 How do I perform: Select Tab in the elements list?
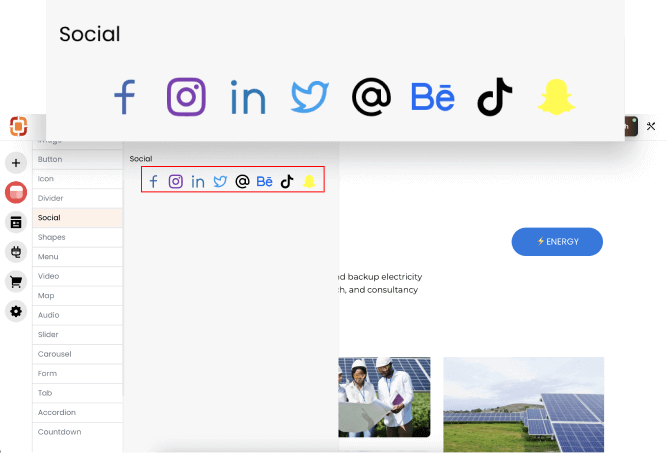coord(77,393)
